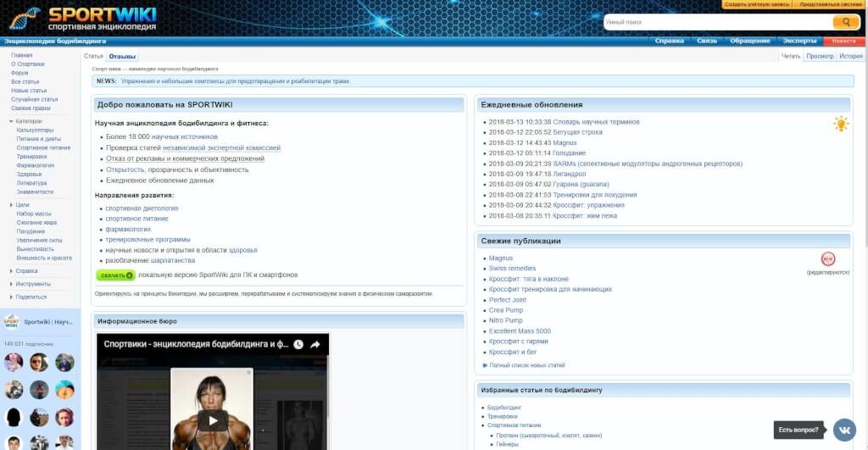Click the orange search magnifier button
Viewport: 868px width, 450px height.
click(x=846, y=22)
